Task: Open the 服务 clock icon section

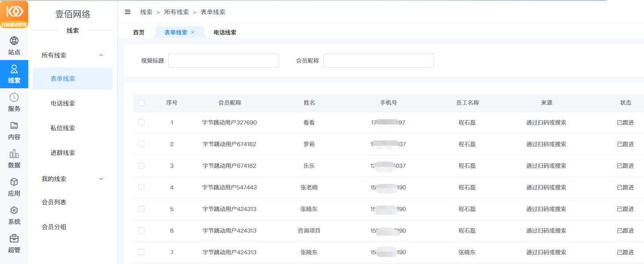Action: coord(14,102)
